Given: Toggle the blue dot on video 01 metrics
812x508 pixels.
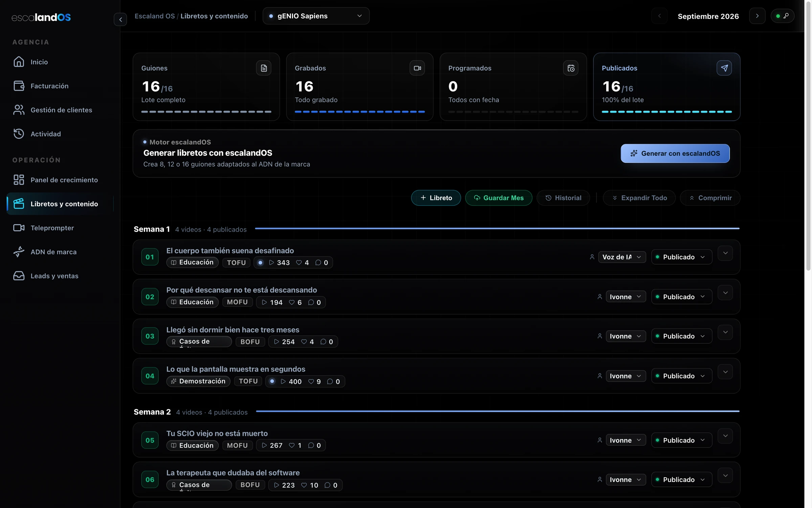Looking at the screenshot, I should (260, 262).
